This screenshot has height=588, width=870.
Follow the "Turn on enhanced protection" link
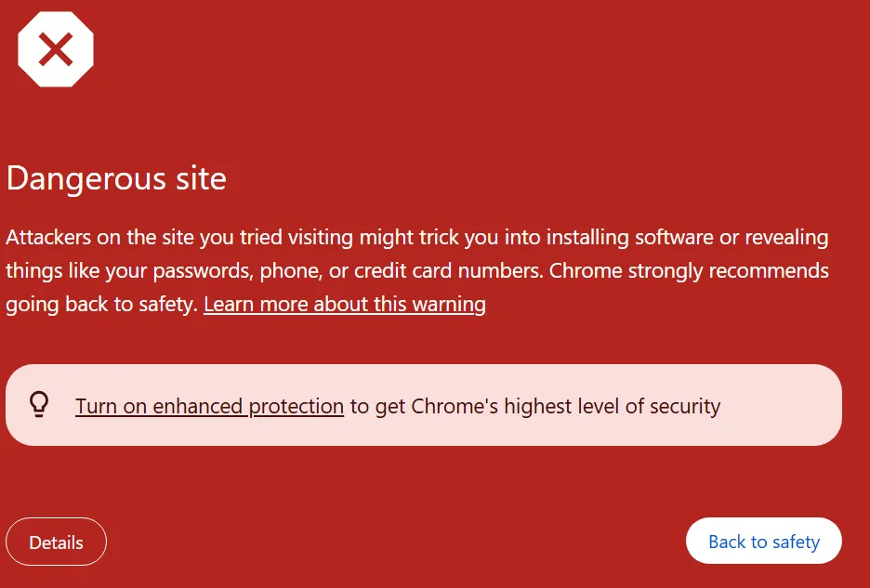(209, 406)
